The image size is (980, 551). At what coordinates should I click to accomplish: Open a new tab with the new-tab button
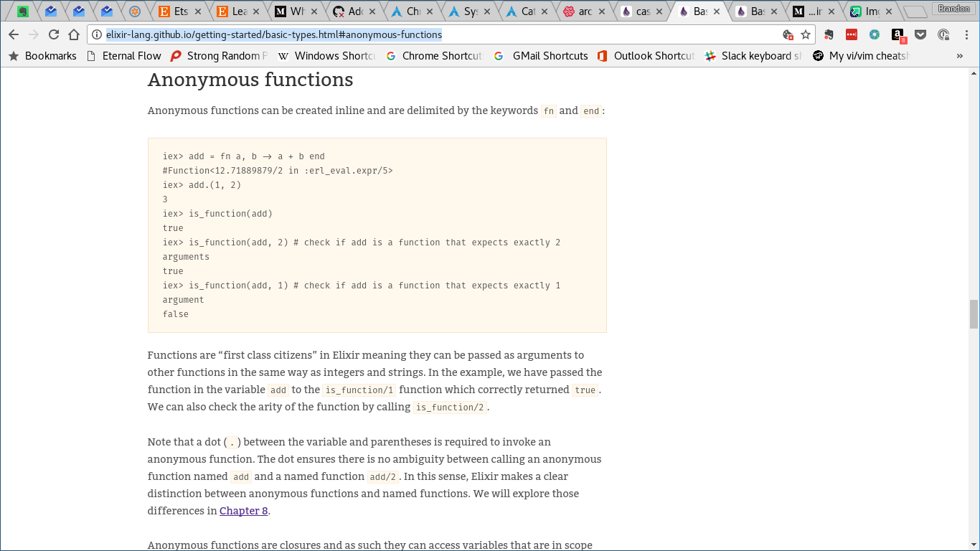[915, 11]
